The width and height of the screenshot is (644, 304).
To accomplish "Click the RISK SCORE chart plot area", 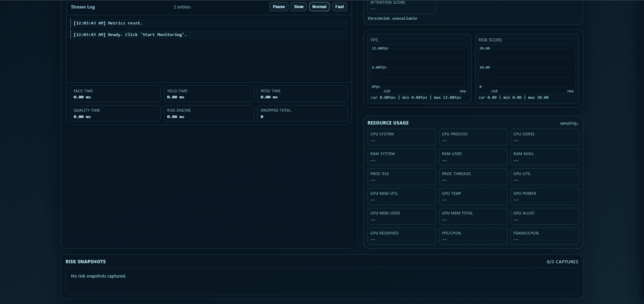I will tap(527, 69).
